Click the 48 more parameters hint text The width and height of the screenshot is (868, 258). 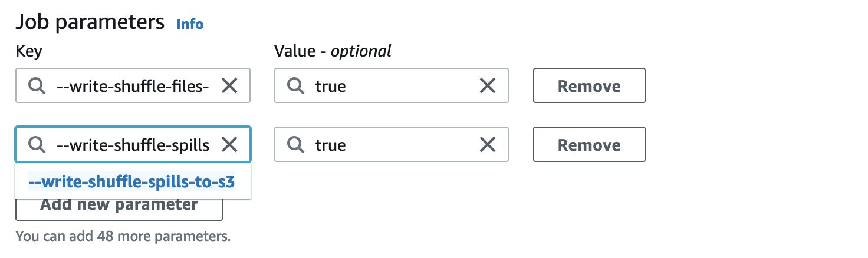(x=123, y=237)
